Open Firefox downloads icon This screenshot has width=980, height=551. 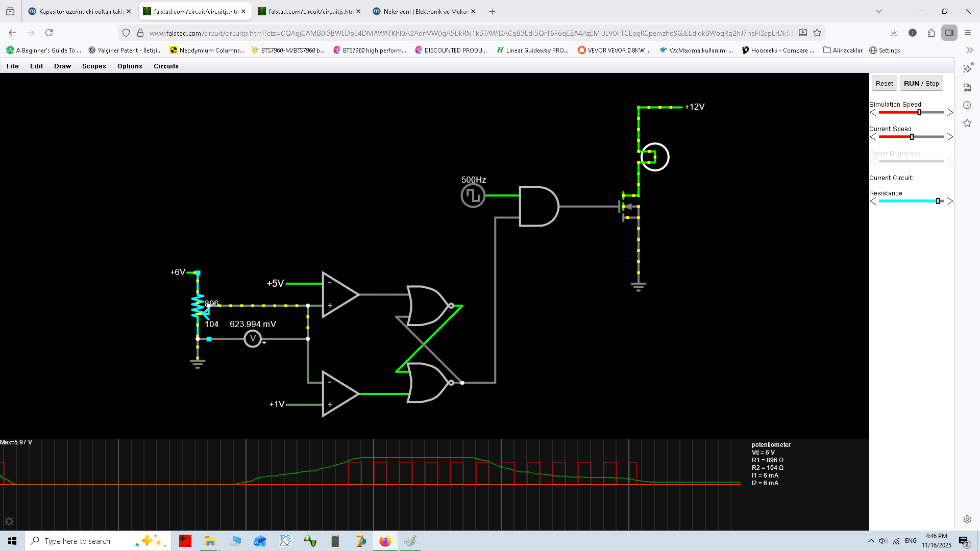click(894, 33)
